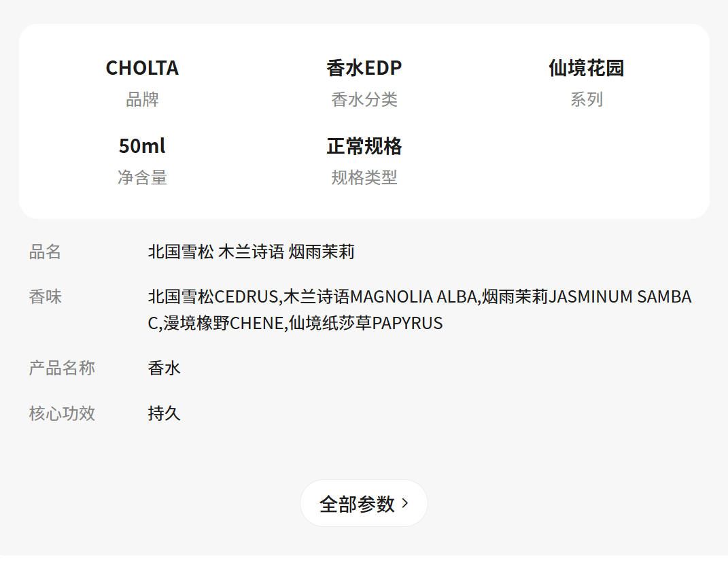Select the 香水EDP category value
The image size is (728, 565).
point(364,68)
